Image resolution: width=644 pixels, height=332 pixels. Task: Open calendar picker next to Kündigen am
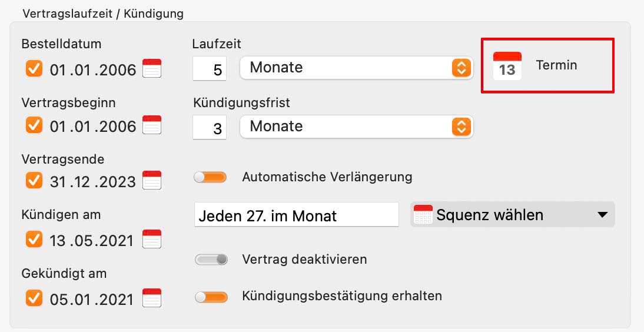152,239
